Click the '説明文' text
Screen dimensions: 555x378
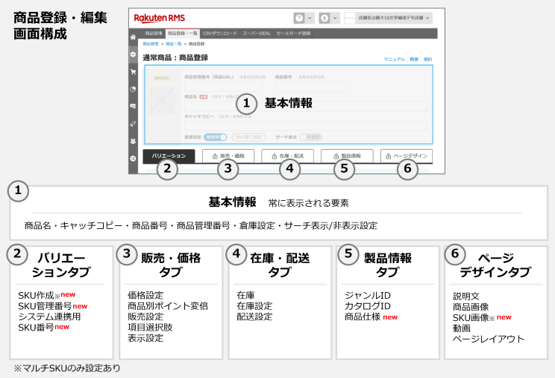[466, 296]
